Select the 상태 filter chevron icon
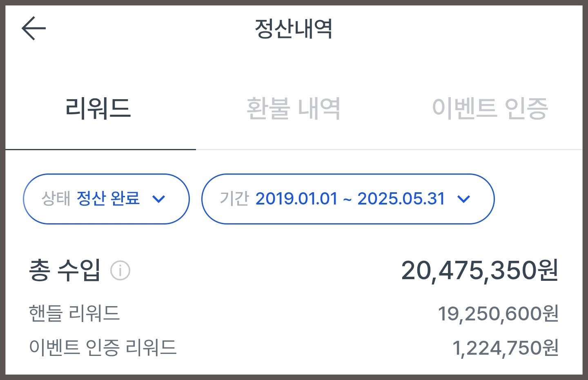The height and width of the screenshot is (380, 588). [x=160, y=199]
